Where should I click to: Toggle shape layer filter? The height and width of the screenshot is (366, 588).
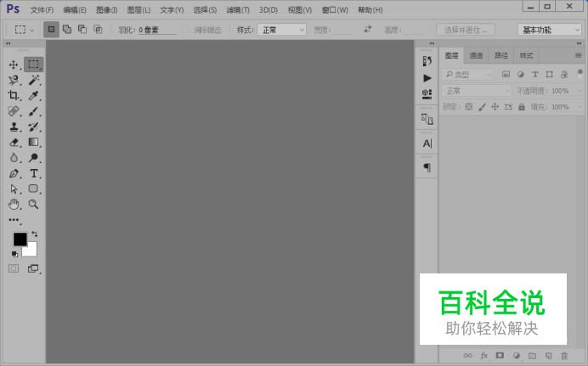[x=550, y=74]
